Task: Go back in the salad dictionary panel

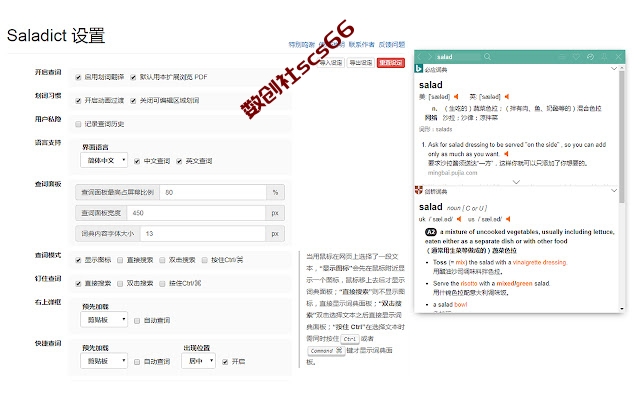Action: tap(420, 57)
